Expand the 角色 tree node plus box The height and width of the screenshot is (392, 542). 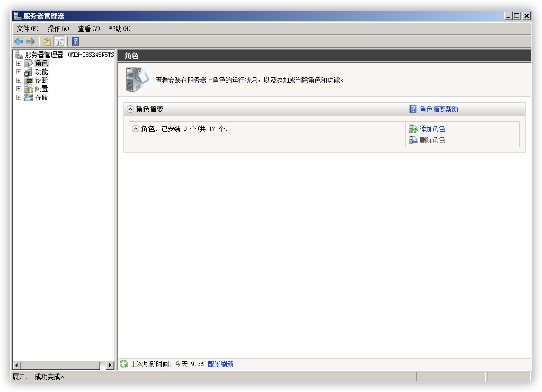19,63
